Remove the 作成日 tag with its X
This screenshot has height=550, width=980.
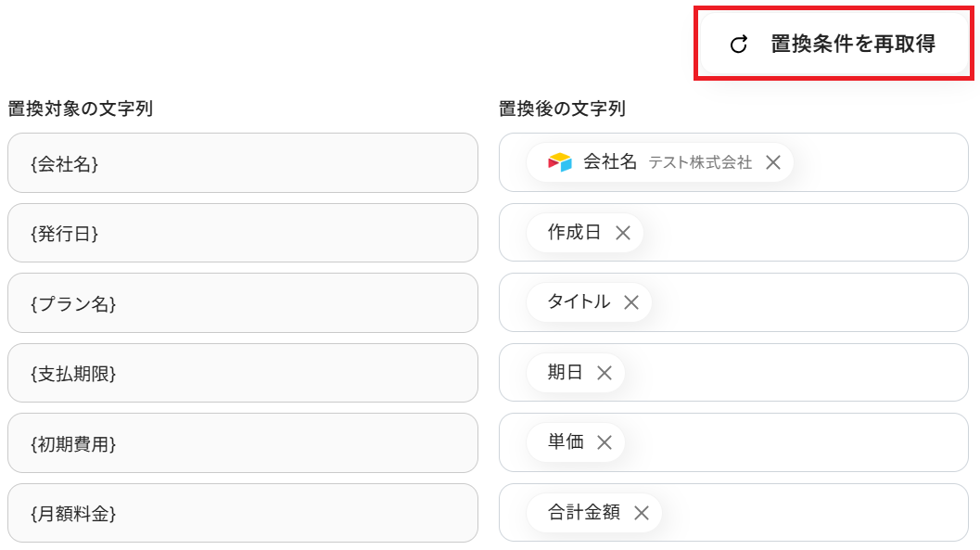623,233
